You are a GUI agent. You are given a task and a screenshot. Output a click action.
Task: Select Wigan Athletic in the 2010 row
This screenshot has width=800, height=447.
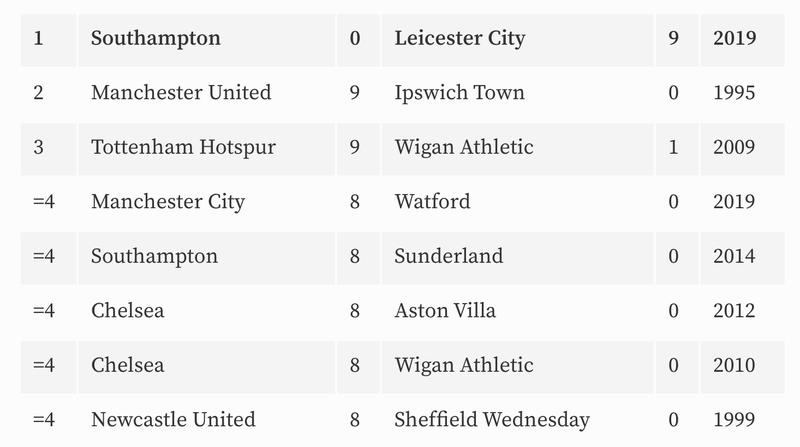pyautogui.click(x=517, y=367)
